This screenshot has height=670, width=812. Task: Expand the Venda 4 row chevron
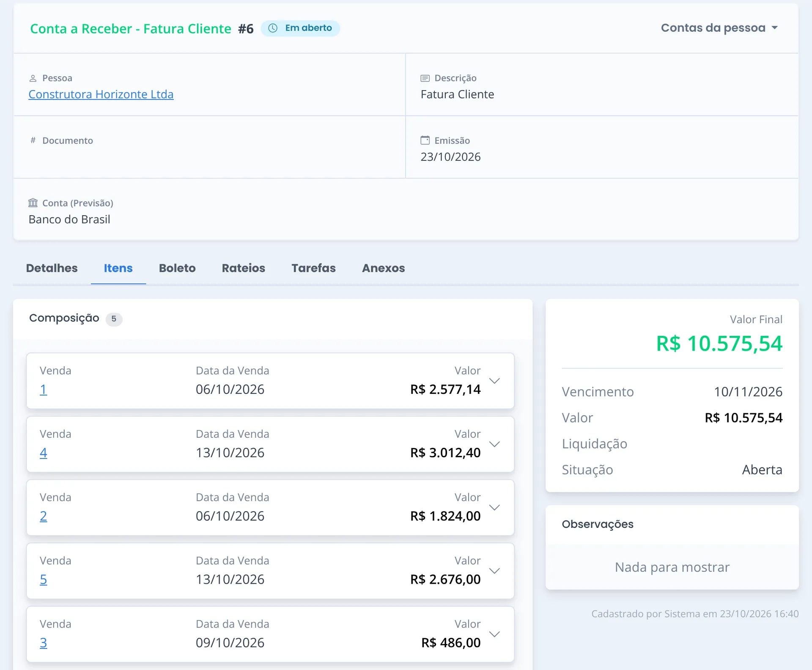[494, 444]
